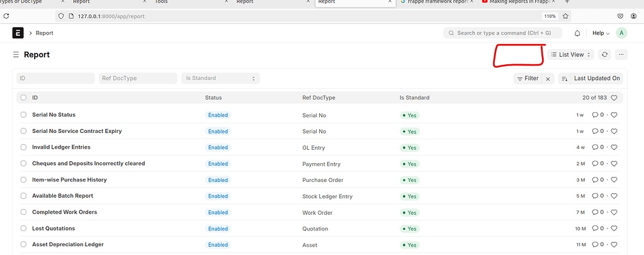Toggle the sort direction icon
644x255 pixels.
[564, 79]
